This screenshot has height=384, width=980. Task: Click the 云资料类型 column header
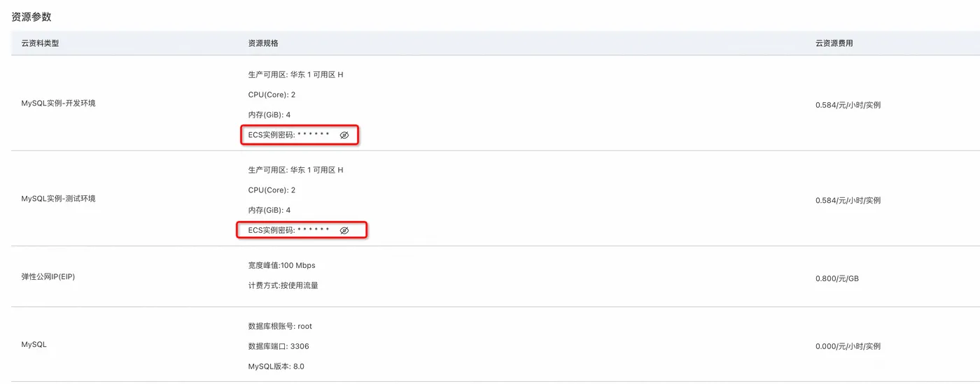40,43
